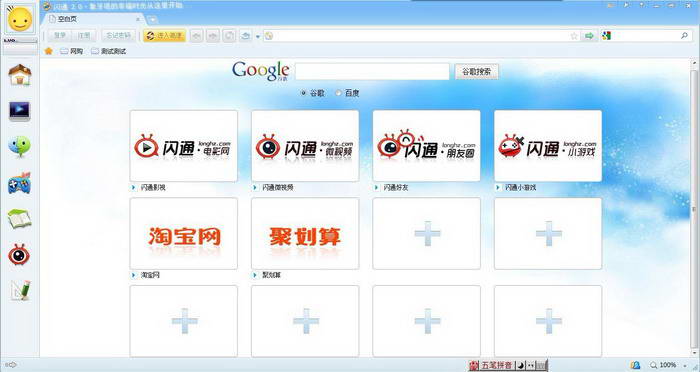Image resolution: width=700 pixels, height=372 pixels.
Task: Open the pencil and ruler sidebar icon
Action: [21, 290]
